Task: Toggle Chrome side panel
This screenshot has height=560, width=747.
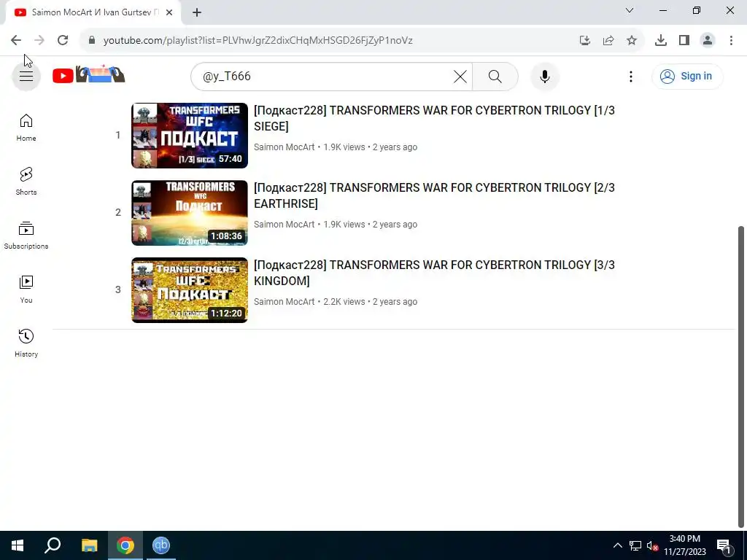Action: 684,41
